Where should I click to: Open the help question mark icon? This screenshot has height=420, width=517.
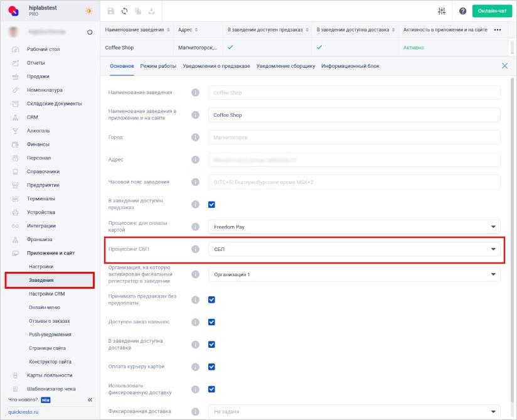point(463,11)
